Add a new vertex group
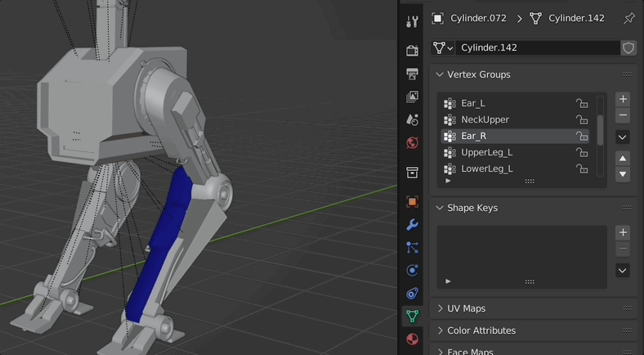644x355 pixels. (x=623, y=99)
